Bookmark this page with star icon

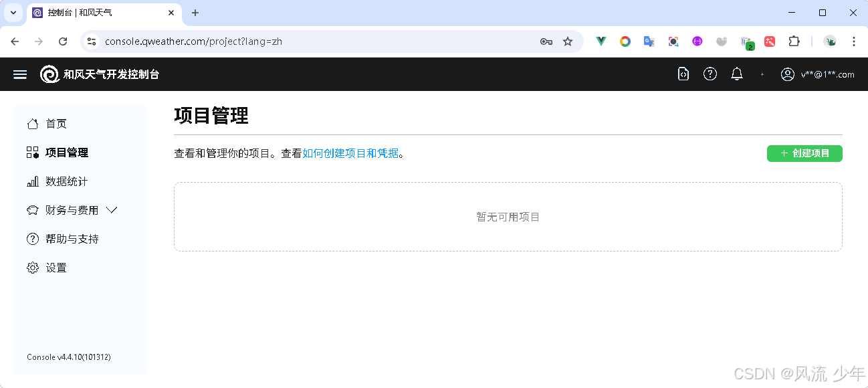click(x=568, y=41)
